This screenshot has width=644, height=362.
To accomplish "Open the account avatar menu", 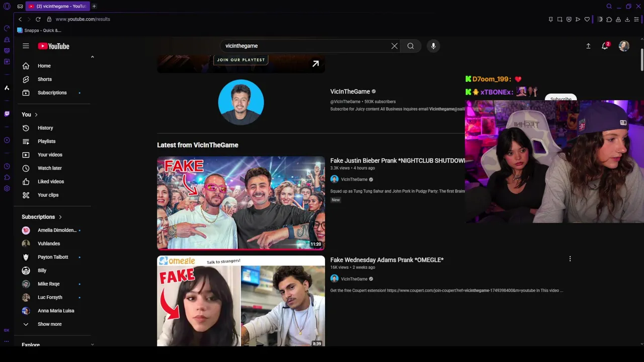I will tap(624, 46).
